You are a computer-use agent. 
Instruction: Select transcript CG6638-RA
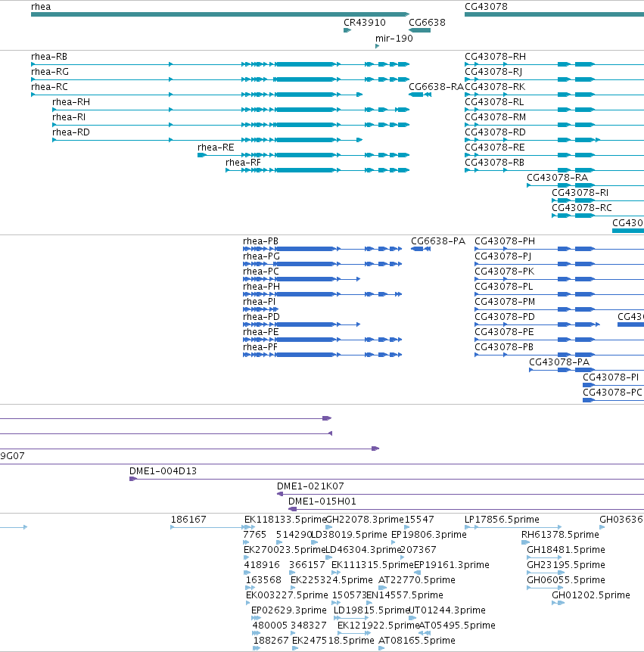420,95
